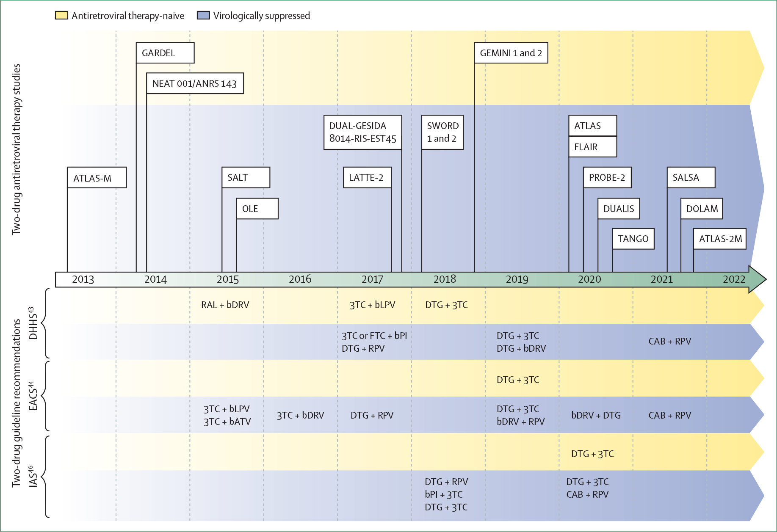Screen dimensions: 777x532
Task: Click the EACS guideline label
Action: point(32,396)
